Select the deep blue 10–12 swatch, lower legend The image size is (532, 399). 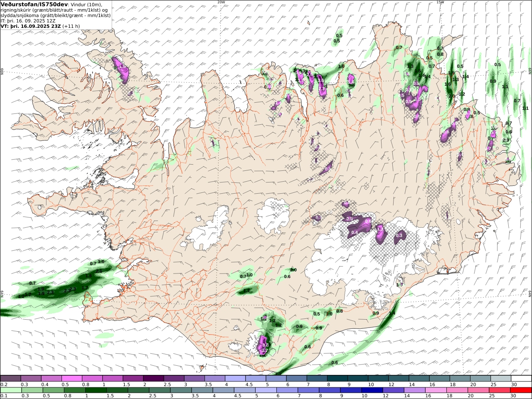pos(372,390)
